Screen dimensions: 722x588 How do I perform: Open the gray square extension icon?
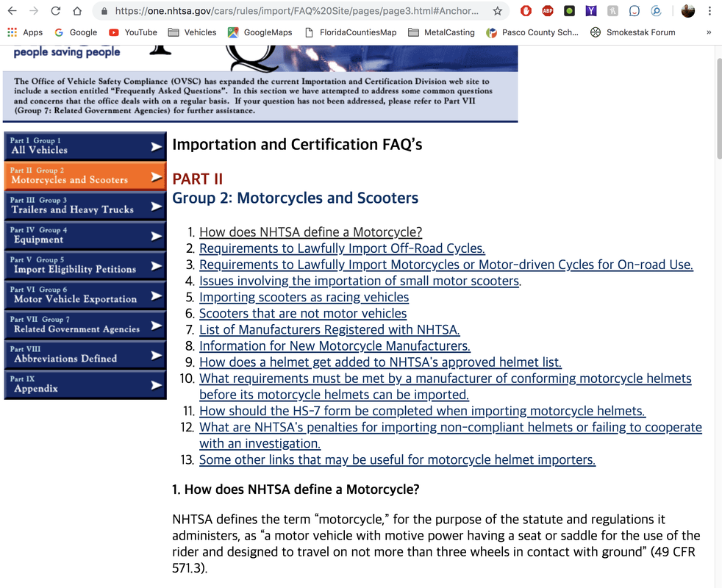[x=612, y=10]
